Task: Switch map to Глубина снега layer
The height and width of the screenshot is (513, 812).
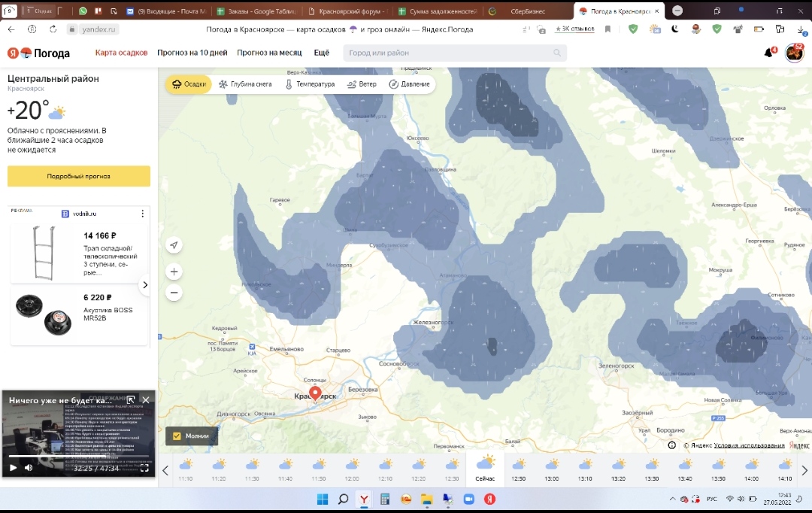Action: click(x=245, y=84)
